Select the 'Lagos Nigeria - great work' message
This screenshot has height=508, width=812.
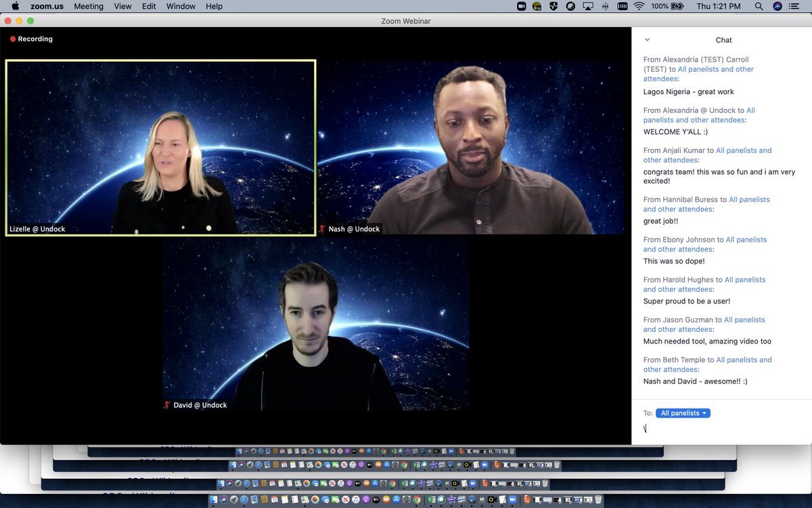click(689, 91)
